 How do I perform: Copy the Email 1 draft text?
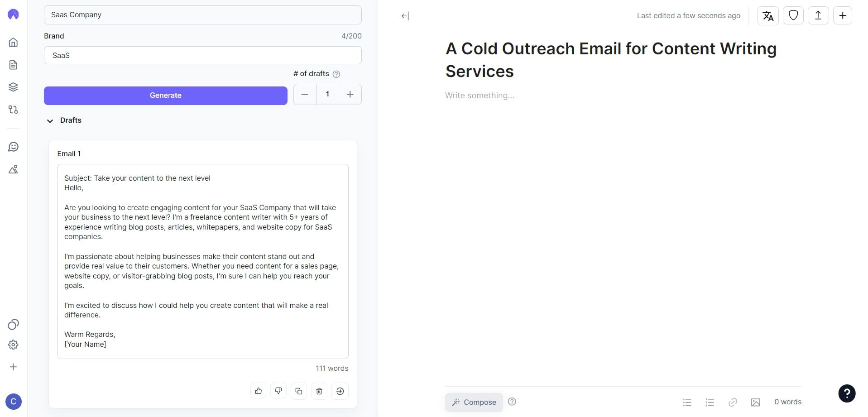(298, 391)
